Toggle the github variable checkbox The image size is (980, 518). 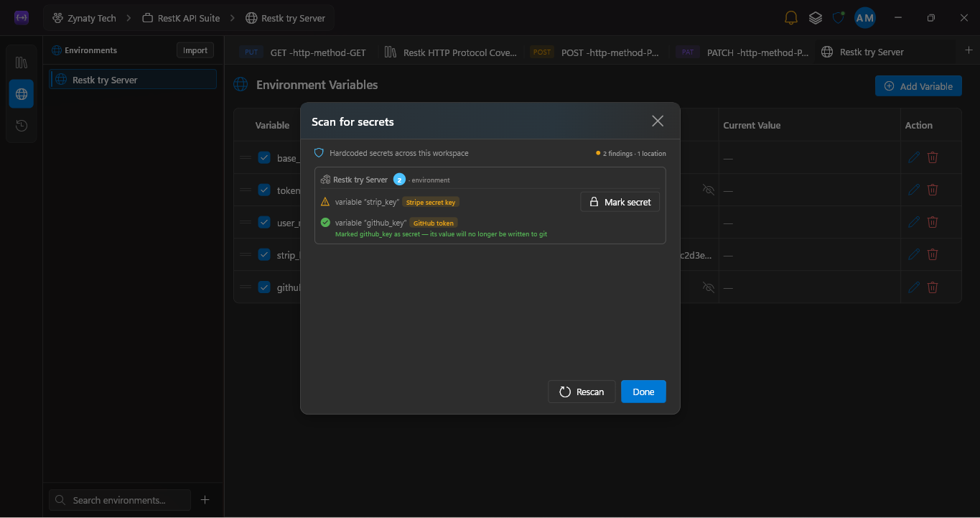(x=264, y=287)
